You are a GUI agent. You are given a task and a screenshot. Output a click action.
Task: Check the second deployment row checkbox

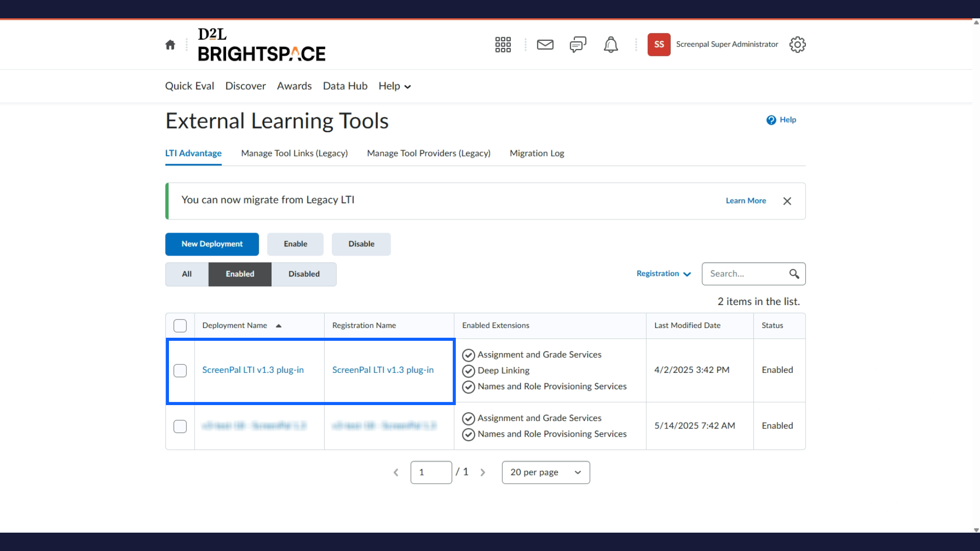(x=180, y=427)
